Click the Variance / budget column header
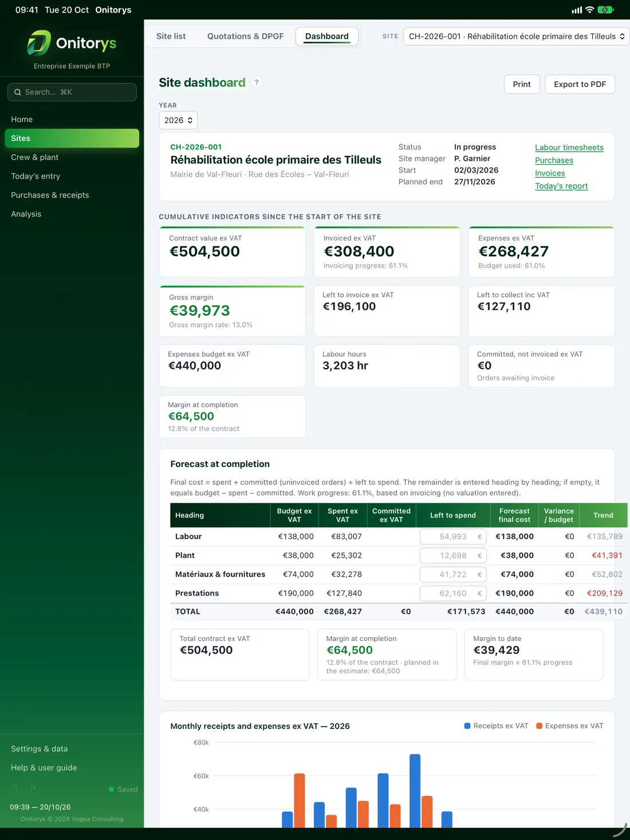The width and height of the screenshot is (630, 840). click(559, 515)
